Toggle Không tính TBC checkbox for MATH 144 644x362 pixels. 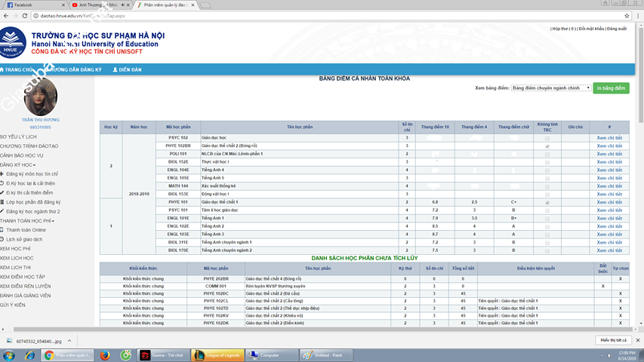(547, 186)
